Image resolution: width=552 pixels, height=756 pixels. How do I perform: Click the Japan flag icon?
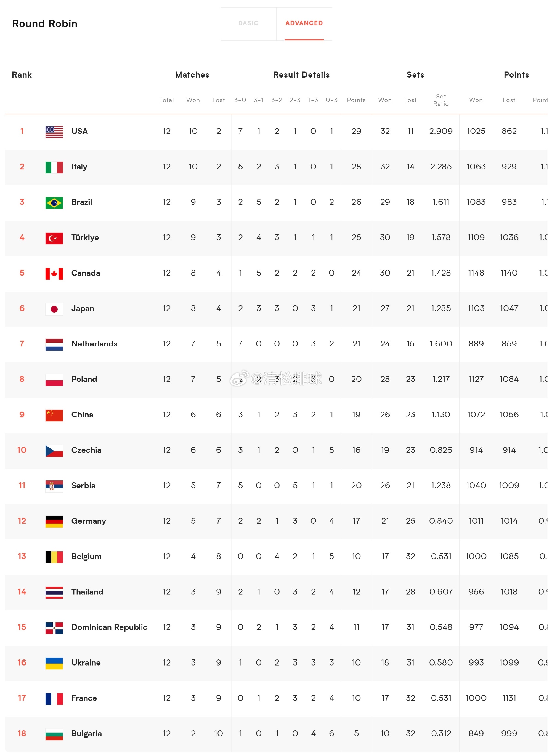(x=54, y=309)
